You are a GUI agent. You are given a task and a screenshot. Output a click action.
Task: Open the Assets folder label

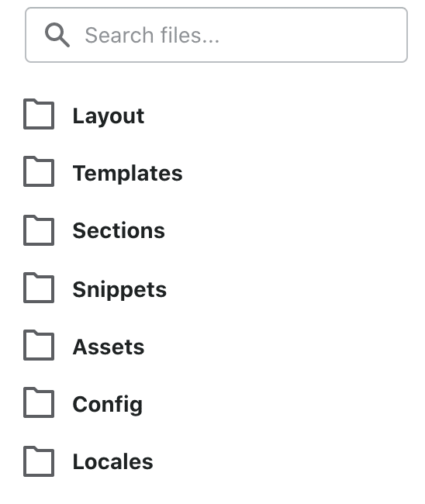[109, 347]
